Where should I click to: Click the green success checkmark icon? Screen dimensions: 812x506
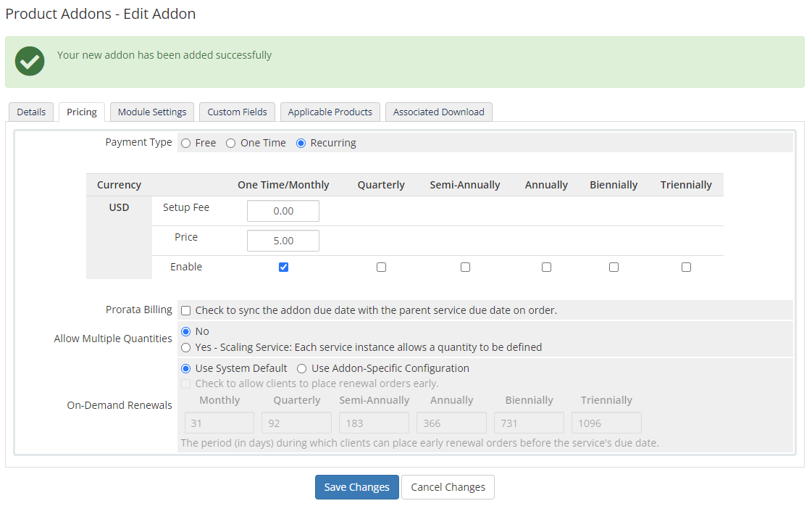[x=30, y=61]
